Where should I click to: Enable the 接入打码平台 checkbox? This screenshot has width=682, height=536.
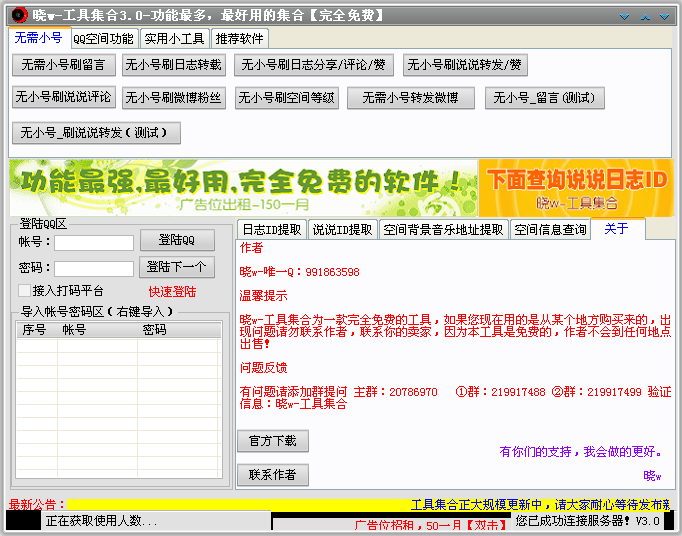click(x=24, y=291)
